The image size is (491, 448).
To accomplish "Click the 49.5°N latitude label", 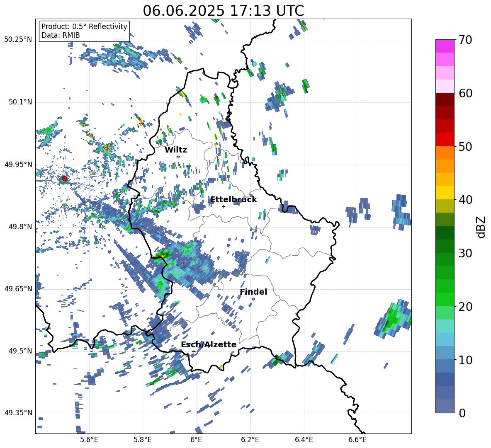I will coord(21,351).
